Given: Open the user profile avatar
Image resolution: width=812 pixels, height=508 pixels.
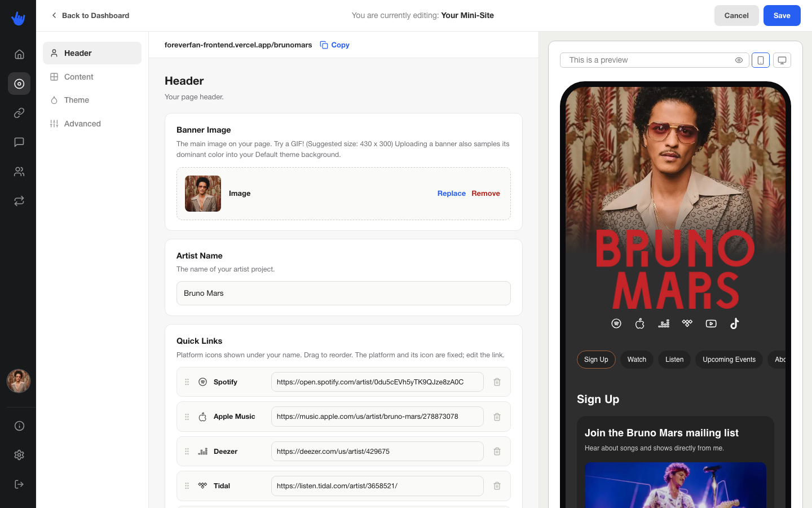Looking at the screenshot, I should [x=19, y=381].
